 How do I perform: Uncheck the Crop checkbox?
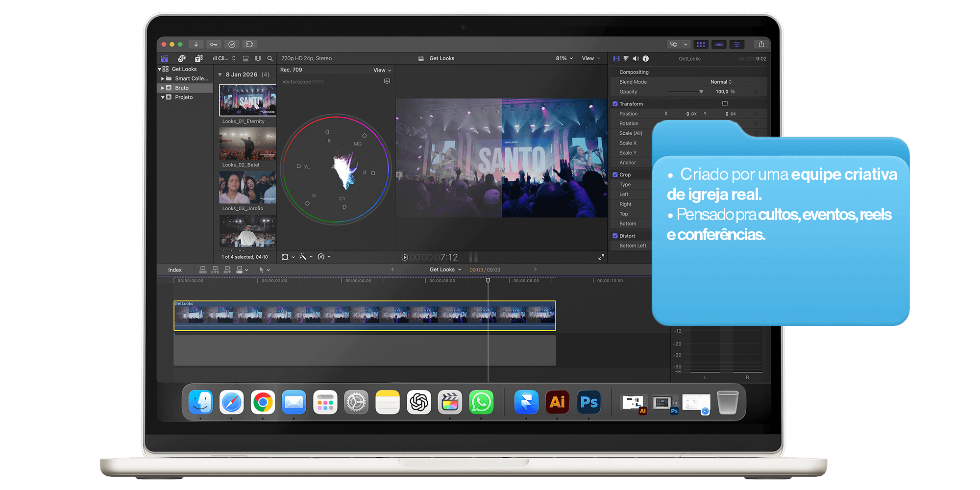pyautogui.click(x=615, y=174)
